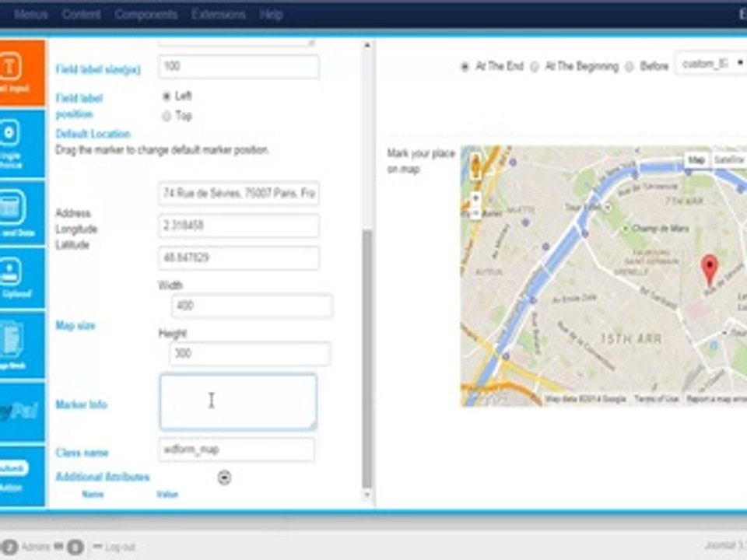
Task: Click the Field label size input
Action: [x=239, y=67]
